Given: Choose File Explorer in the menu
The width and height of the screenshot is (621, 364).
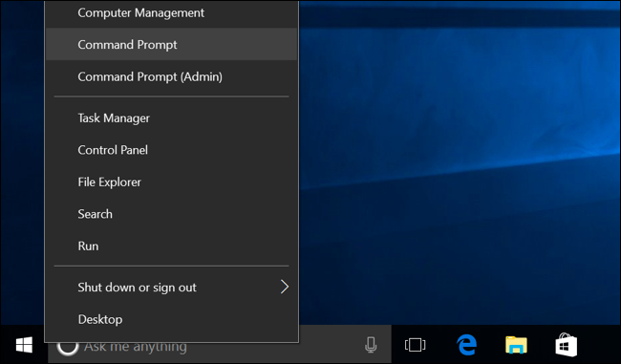Looking at the screenshot, I should (171, 182).
